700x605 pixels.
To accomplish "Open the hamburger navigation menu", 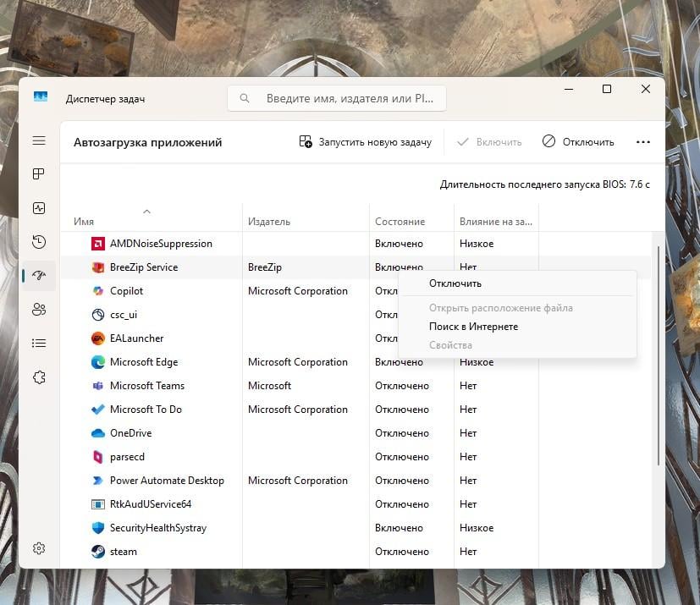I will point(39,140).
